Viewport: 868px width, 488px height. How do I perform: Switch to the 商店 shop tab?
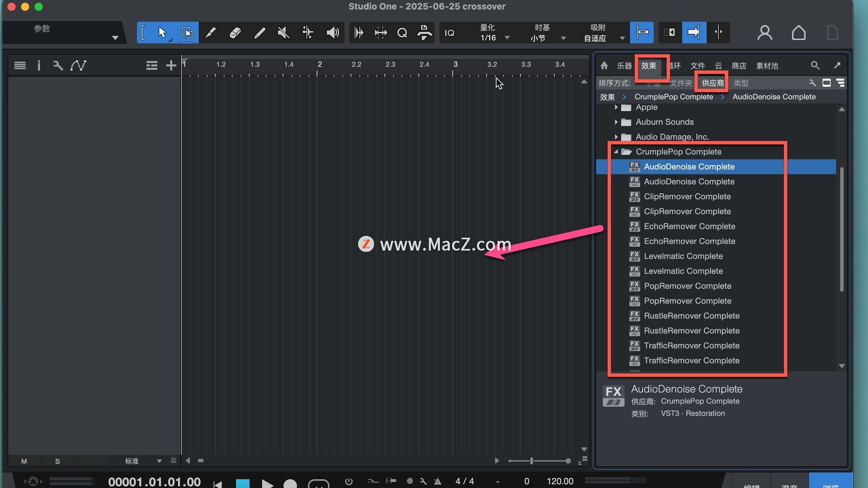pos(739,66)
